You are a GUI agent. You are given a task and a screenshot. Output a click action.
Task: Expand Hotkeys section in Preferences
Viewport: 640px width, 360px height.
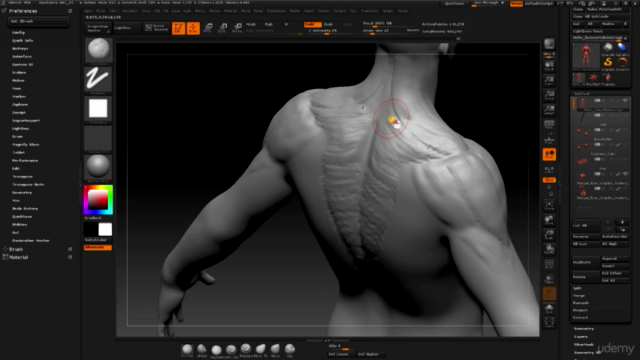[x=20, y=48]
